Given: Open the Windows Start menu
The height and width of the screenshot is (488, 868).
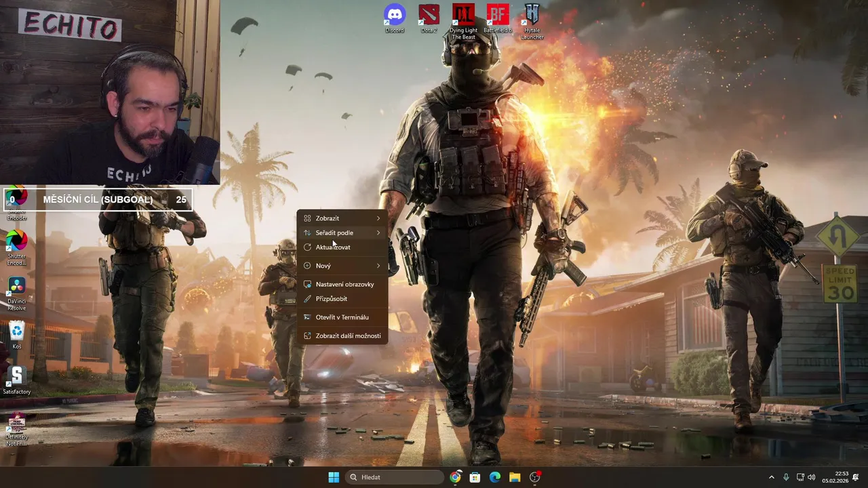Looking at the screenshot, I should [x=334, y=477].
